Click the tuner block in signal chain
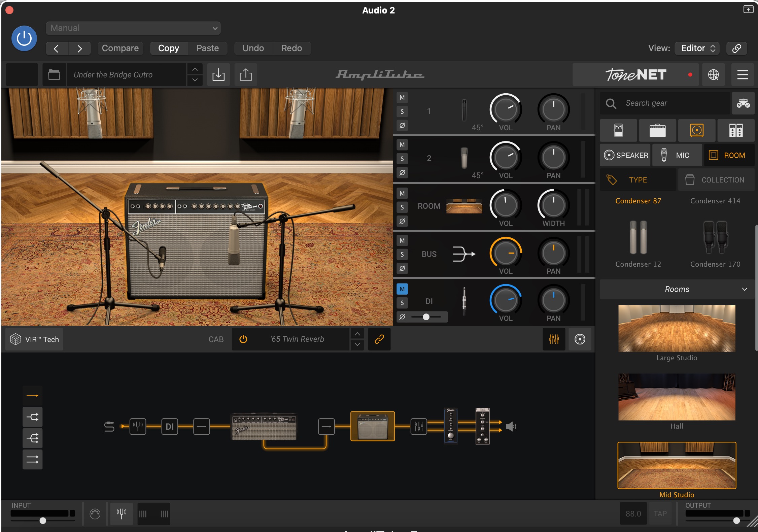Screen dimensions: 758x532 (138, 427)
